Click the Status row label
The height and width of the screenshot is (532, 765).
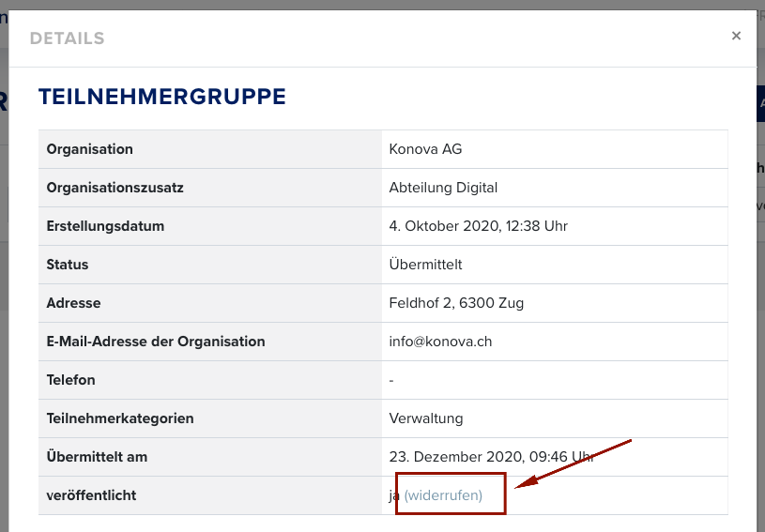click(x=68, y=265)
